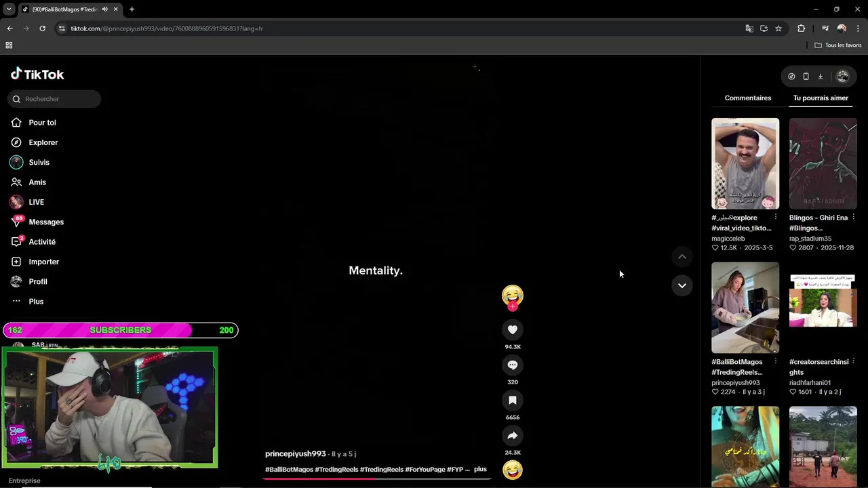The image size is (868, 488).
Task: Mute tab via speaker icon
Action: [104, 9]
